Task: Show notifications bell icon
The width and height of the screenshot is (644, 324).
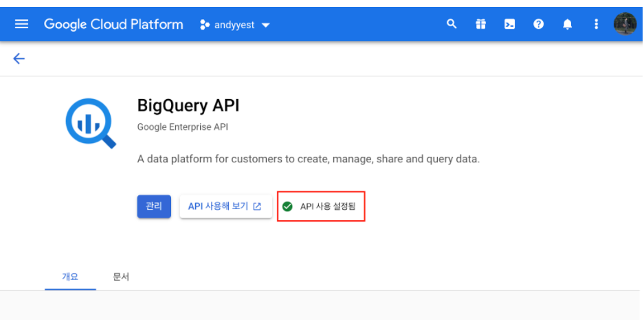Action: pos(567,24)
